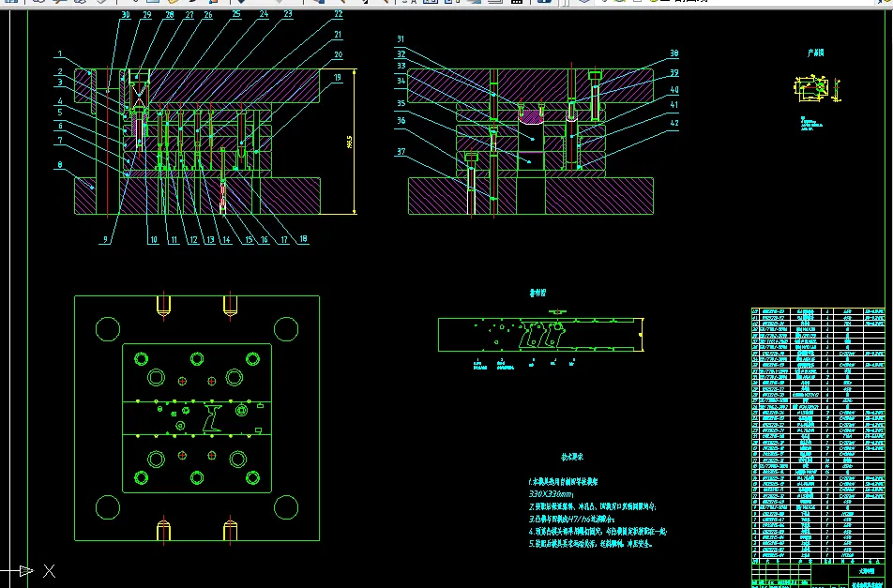Select part balloon number 3
The width and height of the screenshot is (893, 588).
[x=59, y=83]
